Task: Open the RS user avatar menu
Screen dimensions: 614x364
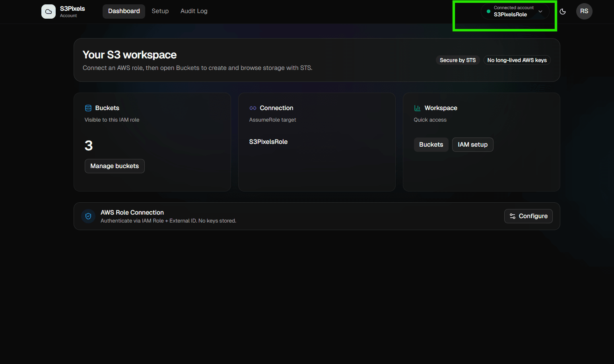Action: coord(584,11)
